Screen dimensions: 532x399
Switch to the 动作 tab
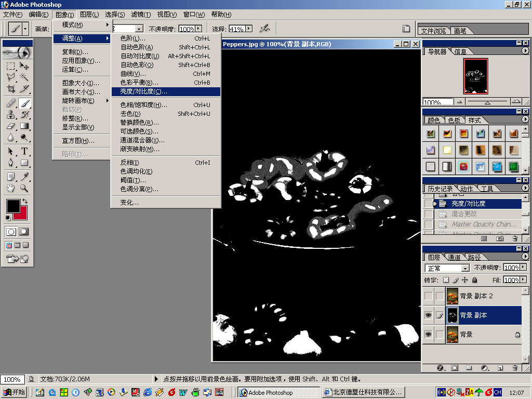tap(467, 189)
